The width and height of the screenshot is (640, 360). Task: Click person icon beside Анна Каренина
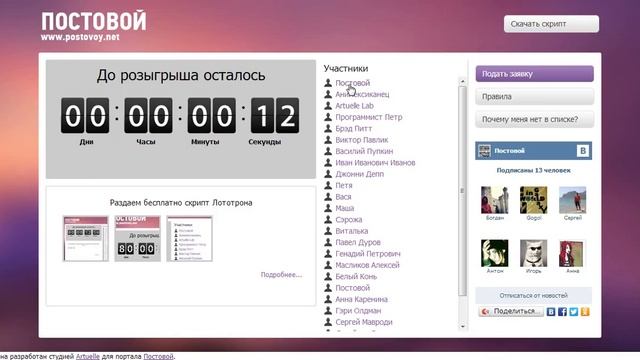coord(328,299)
